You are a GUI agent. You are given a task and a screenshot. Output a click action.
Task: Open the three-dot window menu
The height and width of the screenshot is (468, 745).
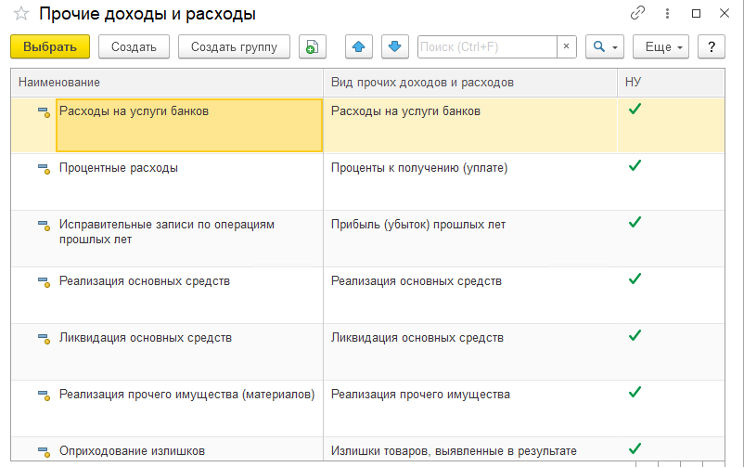pyautogui.click(x=667, y=13)
